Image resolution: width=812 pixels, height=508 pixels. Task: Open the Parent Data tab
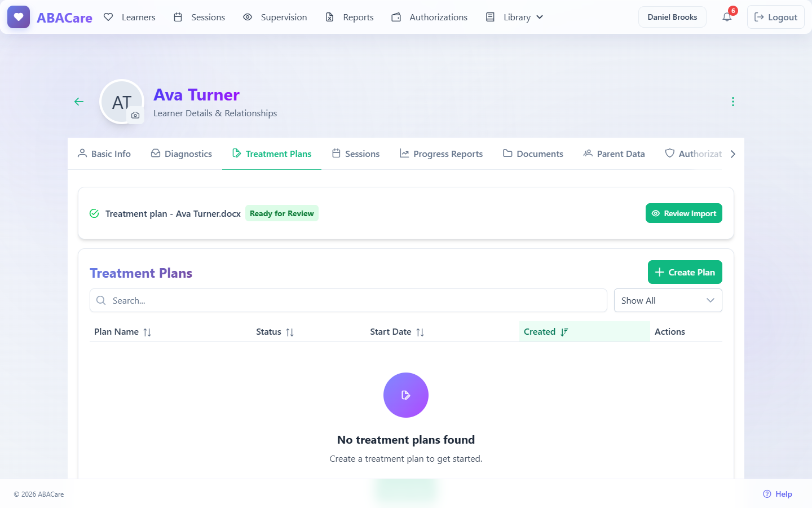614,154
